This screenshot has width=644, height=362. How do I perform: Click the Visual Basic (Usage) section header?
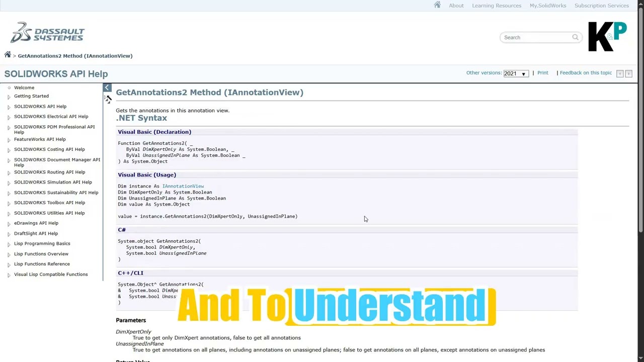point(147,175)
